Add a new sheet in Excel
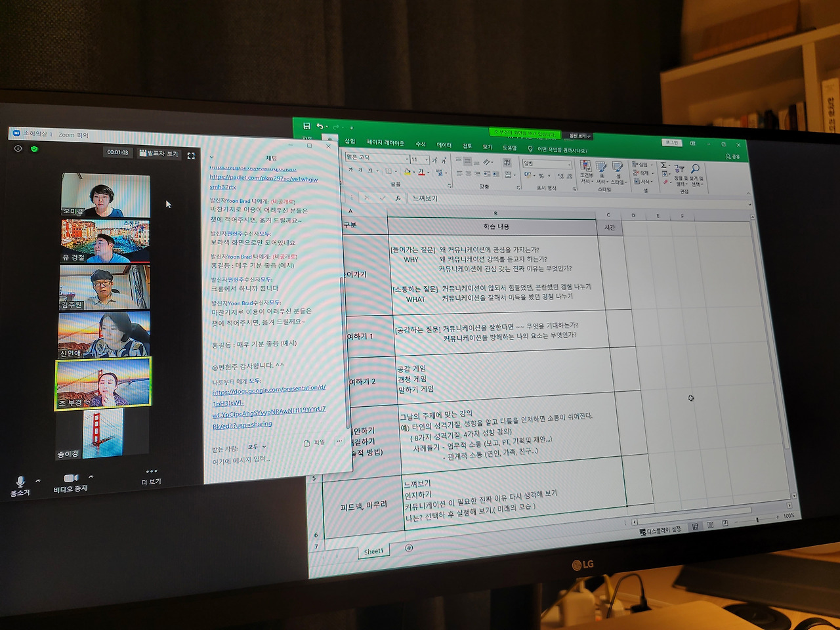 point(409,548)
